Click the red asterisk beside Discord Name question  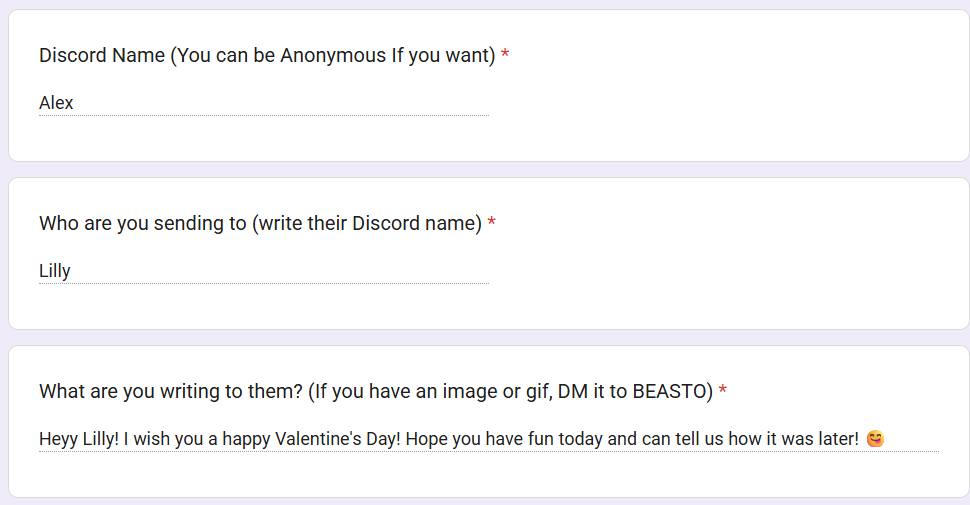click(x=505, y=56)
